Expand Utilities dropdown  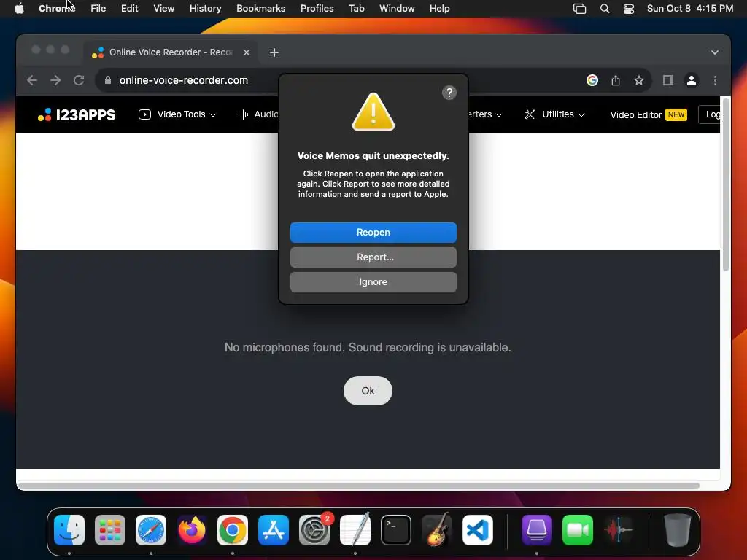554,114
